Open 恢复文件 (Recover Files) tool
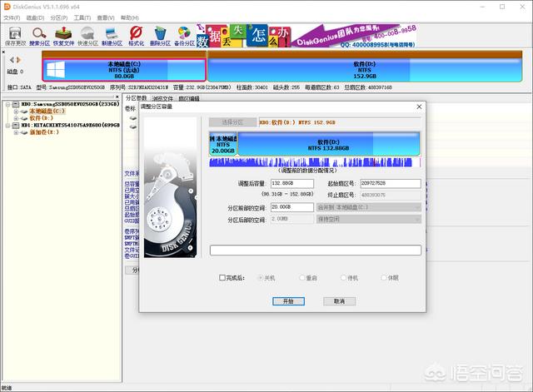This screenshot has height=392, width=533. [63, 34]
